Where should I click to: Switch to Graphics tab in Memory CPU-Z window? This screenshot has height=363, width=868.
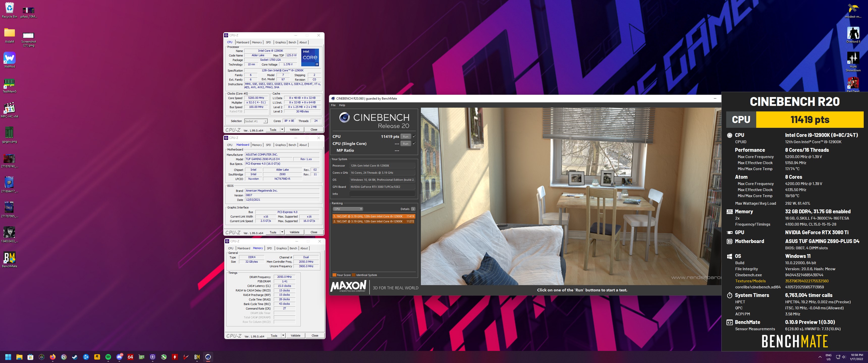click(x=281, y=249)
